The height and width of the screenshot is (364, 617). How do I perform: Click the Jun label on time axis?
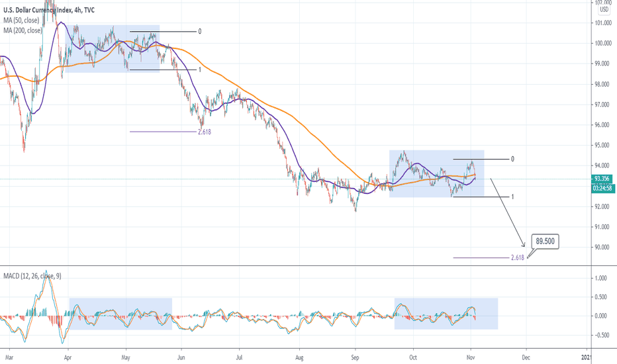point(181,357)
